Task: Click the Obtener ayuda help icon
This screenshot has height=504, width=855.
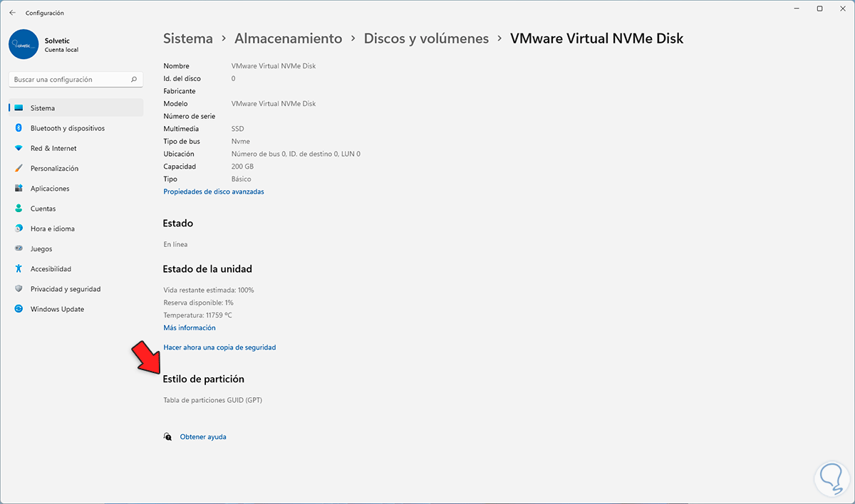Action: point(167,436)
